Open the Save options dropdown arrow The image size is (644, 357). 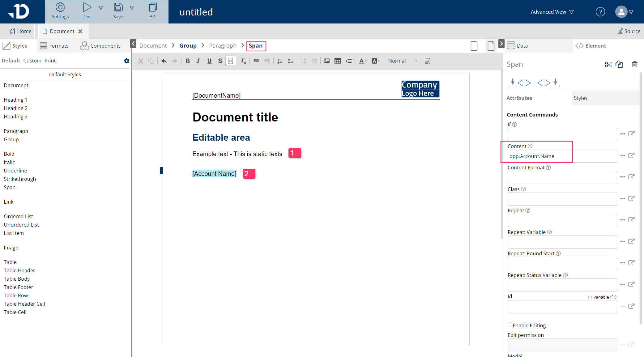[132, 8]
